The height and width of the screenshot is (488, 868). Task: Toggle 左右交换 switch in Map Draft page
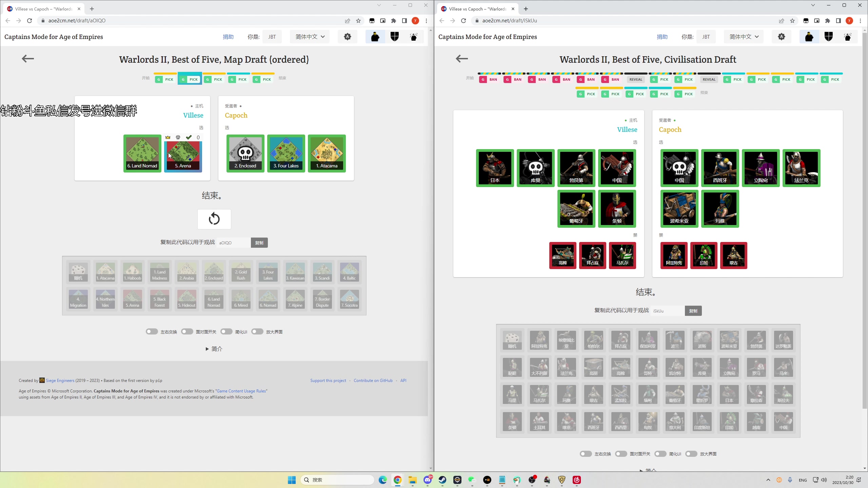point(152,331)
